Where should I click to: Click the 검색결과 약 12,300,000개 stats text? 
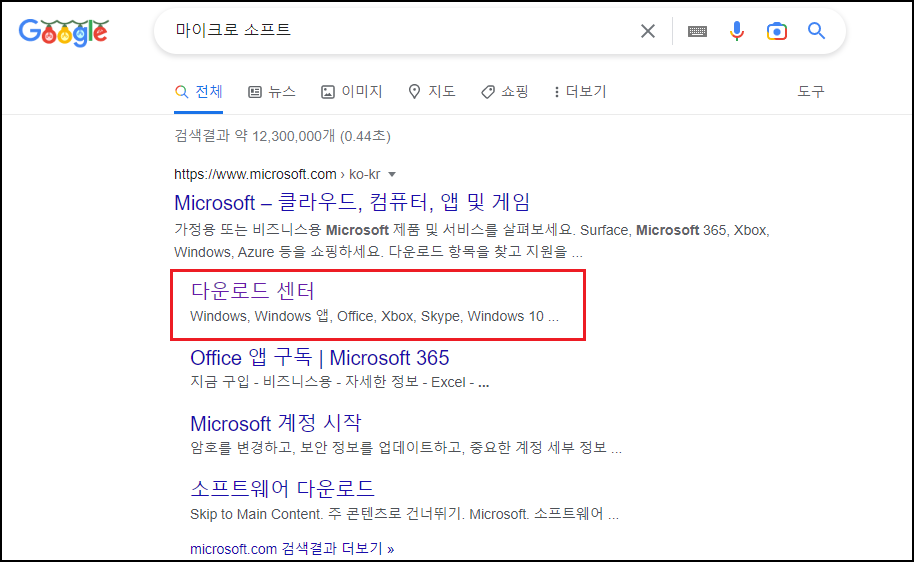point(282,136)
